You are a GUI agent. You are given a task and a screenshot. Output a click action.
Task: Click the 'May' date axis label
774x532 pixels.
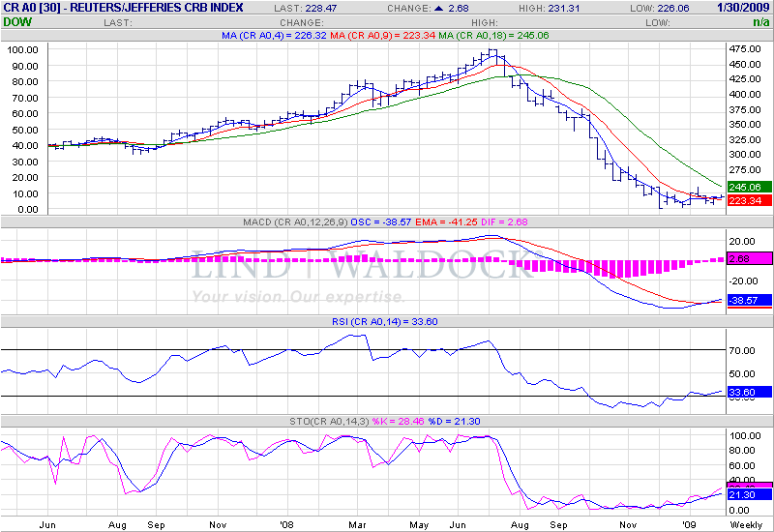coord(419,524)
